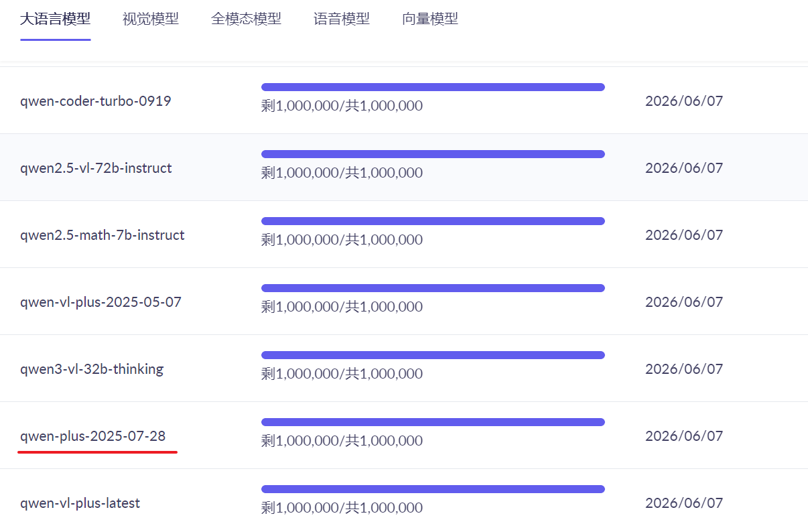Click model name qwen2.5-vl-72b-instruct
The image size is (808, 532).
96,168
